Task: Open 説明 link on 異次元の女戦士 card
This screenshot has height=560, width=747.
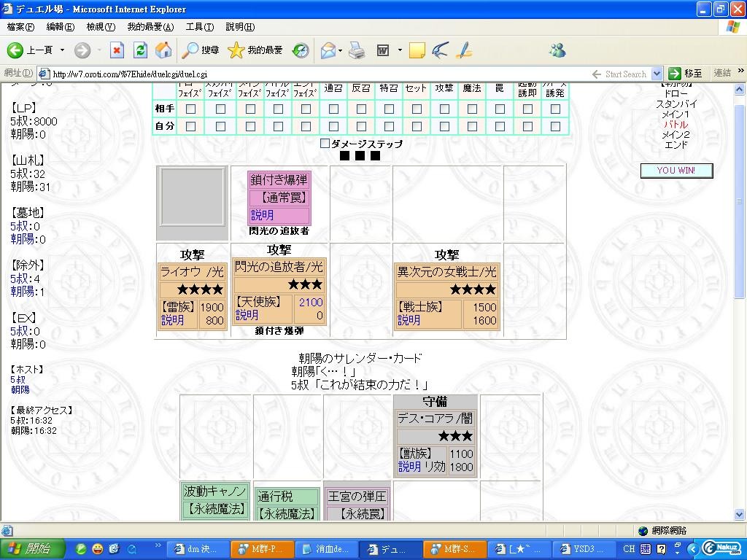Action: (x=409, y=321)
